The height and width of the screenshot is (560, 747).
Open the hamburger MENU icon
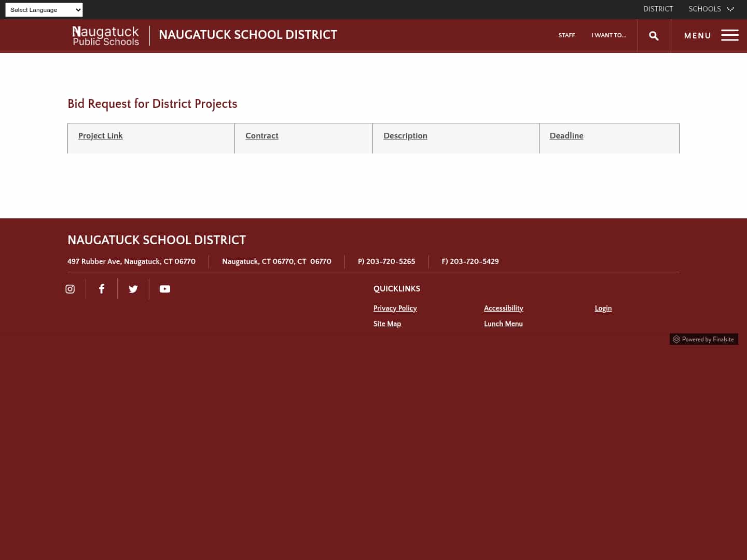[729, 35]
